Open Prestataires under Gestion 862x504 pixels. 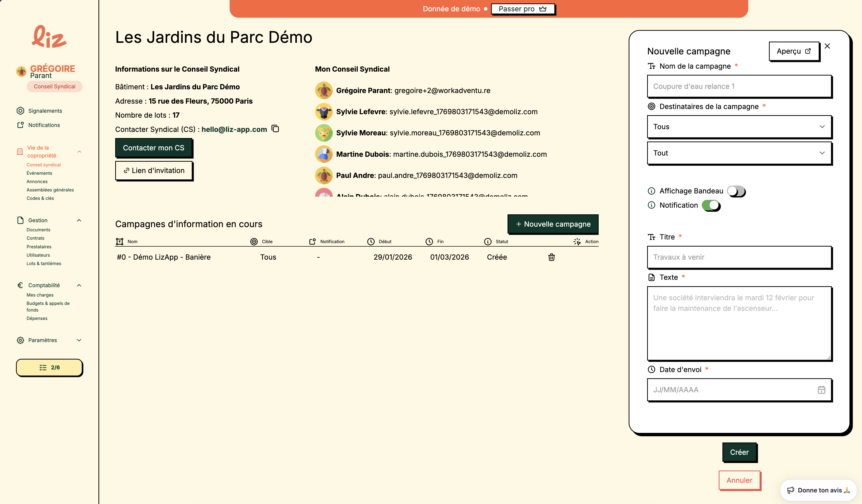39,247
